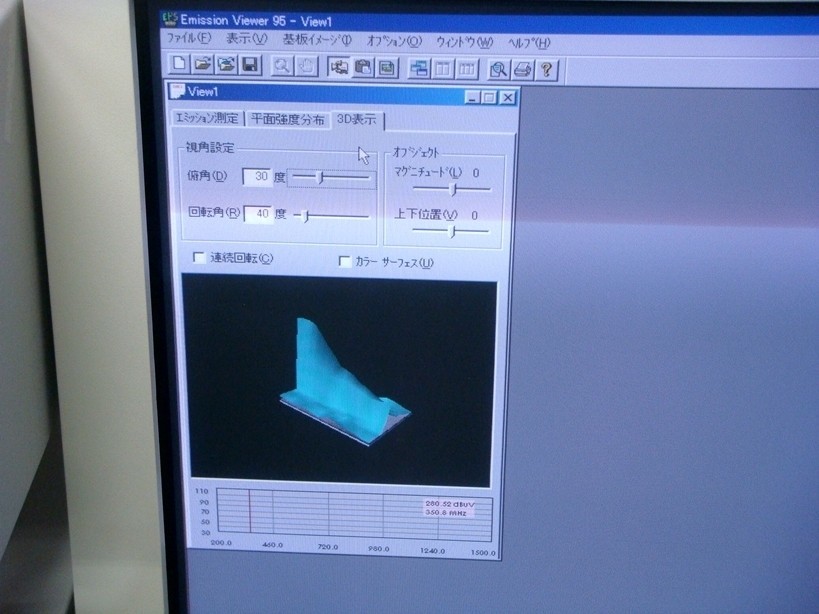Click the マグニチュード(L) slider handle
This screenshot has height=614, width=819.
453,189
